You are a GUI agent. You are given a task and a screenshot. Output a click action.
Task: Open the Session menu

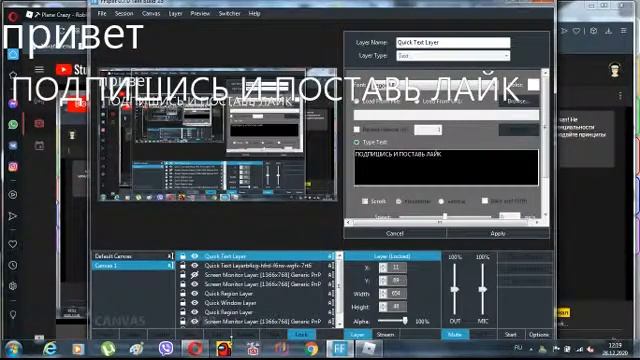coord(124,13)
